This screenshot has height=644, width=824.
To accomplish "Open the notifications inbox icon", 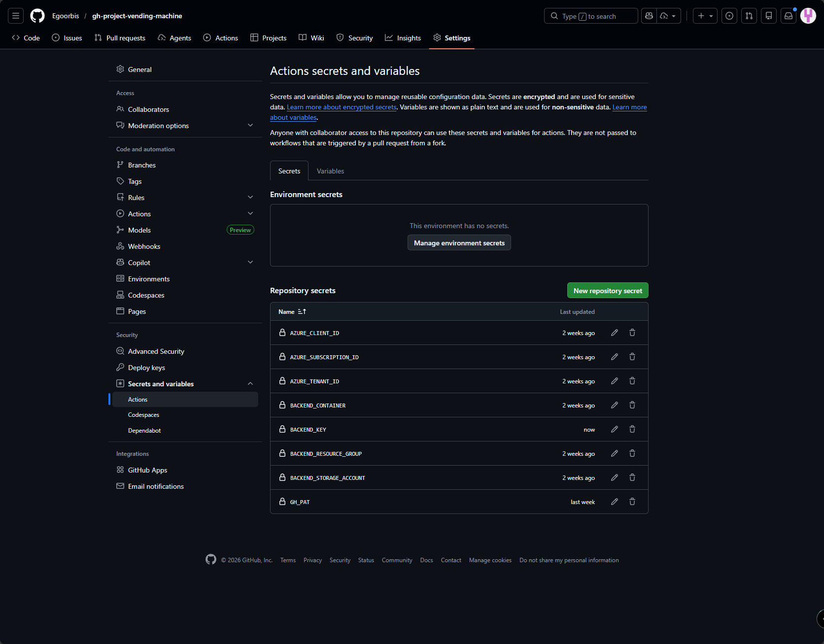I will (789, 16).
